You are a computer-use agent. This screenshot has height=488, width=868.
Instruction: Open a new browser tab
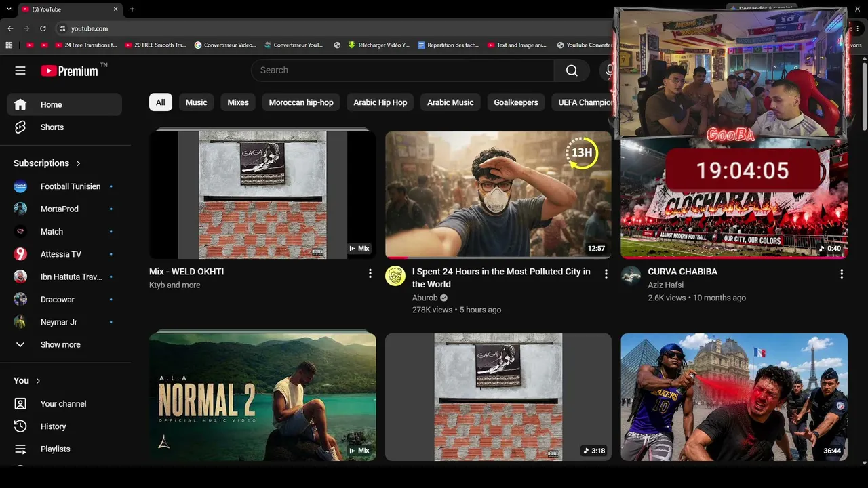pos(132,9)
